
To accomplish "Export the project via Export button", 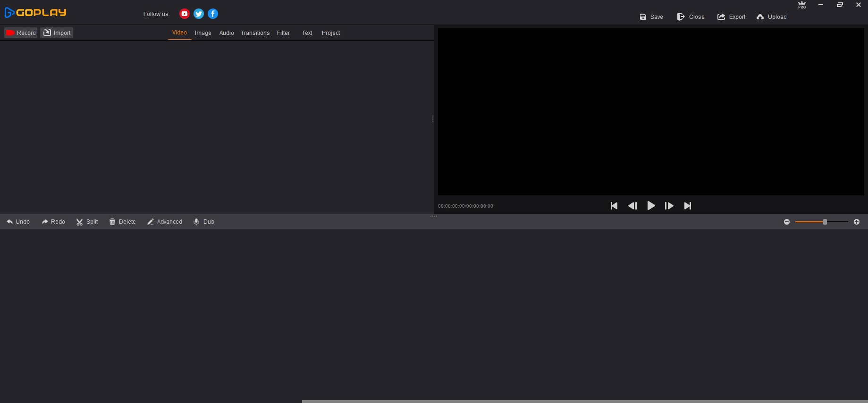I will (x=732, y=17).
